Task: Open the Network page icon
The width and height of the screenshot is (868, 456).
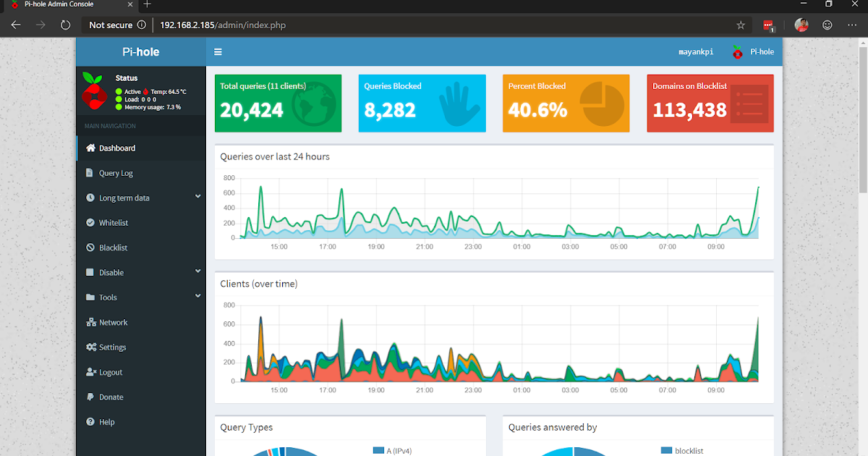Action: click(91, 322)
